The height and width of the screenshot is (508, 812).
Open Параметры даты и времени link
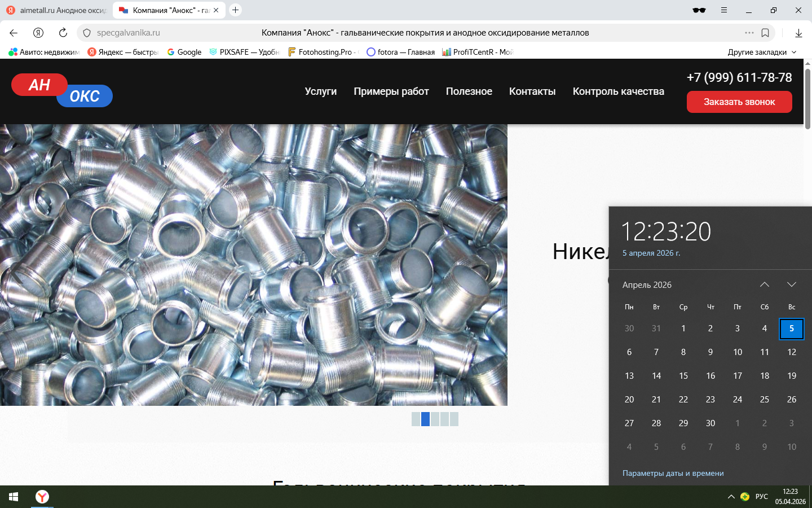coord(673,473)
